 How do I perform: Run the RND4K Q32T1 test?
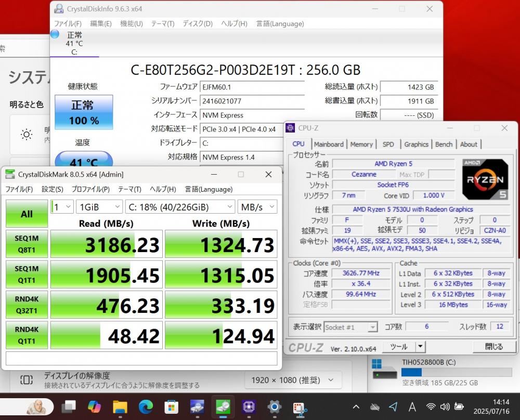(27, 305)
